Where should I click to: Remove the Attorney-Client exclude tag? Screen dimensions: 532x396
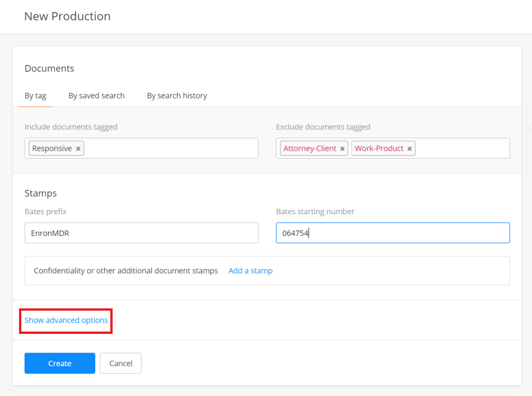pos(342,149)
